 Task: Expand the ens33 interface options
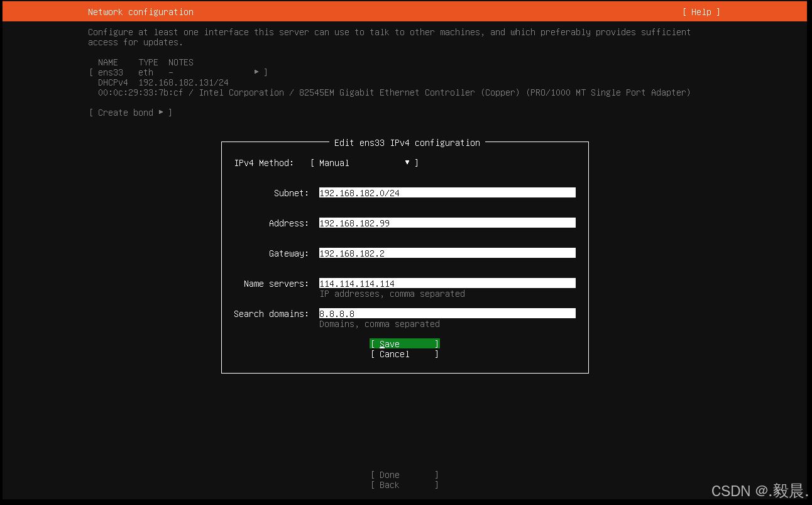178,72
